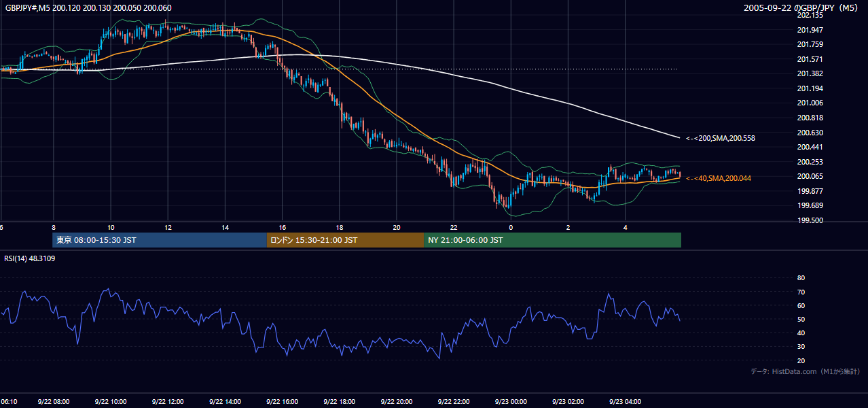Click the 9/23 02:00 bottom time label

tap(568, 402)
